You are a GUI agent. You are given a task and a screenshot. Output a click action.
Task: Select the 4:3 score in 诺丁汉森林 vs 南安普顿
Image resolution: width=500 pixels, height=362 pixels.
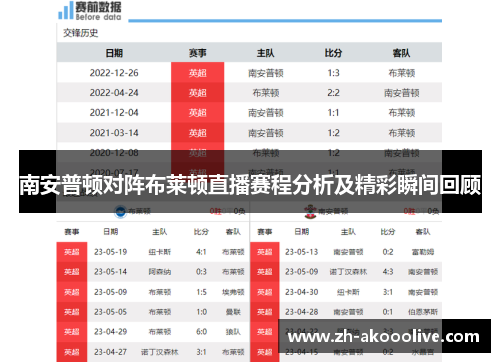click(388, 272)
